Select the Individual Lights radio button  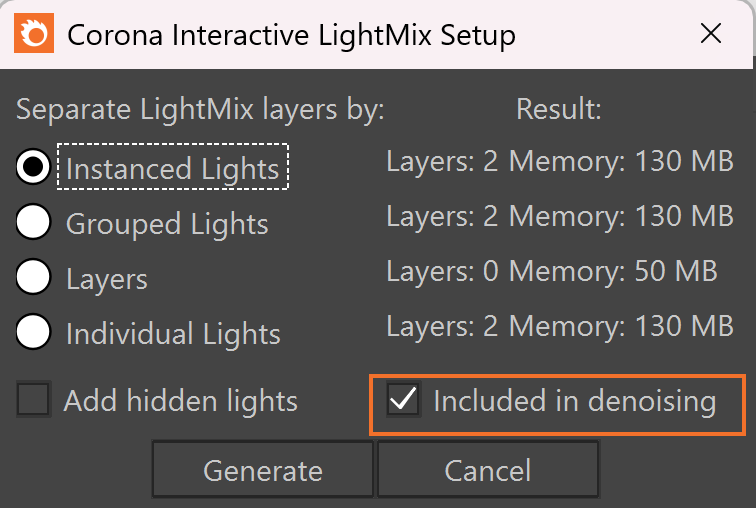pyautogui.click(x=33, y=332)
